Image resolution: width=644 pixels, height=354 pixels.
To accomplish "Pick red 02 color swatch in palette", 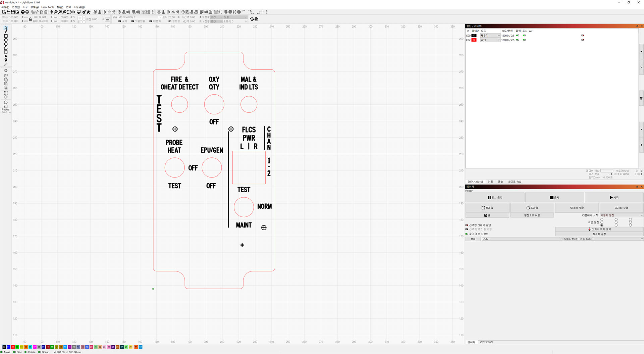I will (x=13, y=347).
